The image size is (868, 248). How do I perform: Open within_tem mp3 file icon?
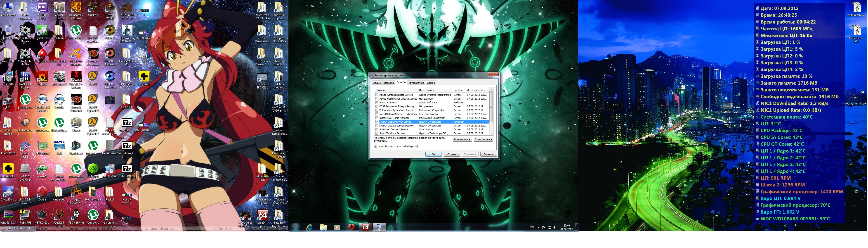(856, 9)
